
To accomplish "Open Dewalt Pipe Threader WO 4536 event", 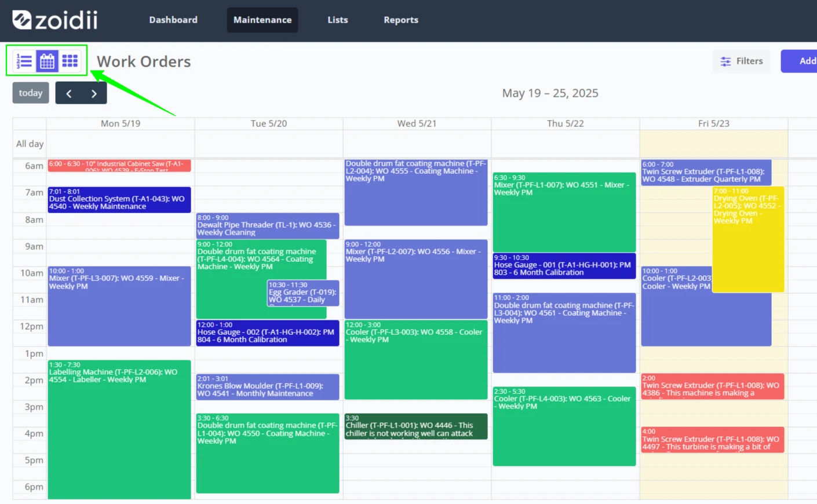I will click(x=268, y=226).
